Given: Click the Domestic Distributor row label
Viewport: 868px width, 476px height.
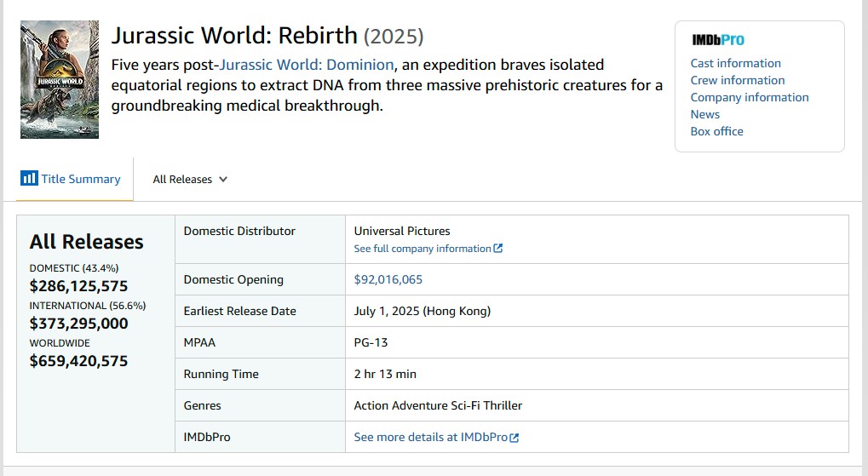Looking at the screenshot, I should 239,231.
